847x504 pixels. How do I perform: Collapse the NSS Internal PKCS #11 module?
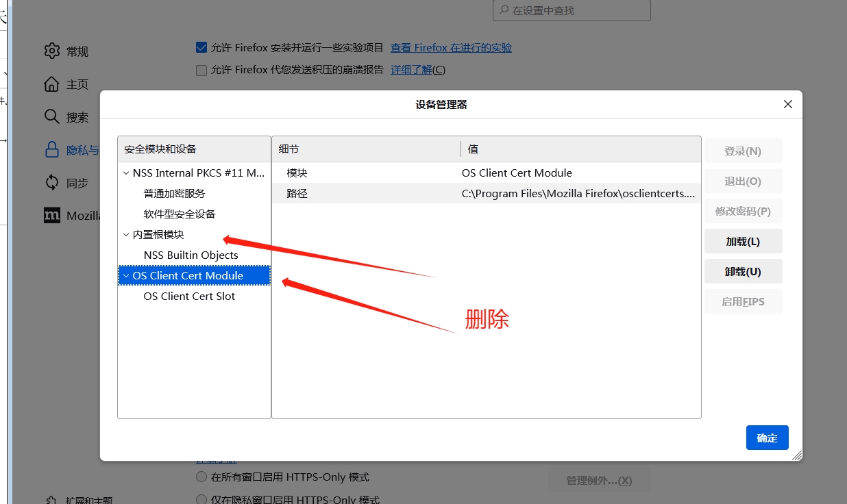click(126, 173)
